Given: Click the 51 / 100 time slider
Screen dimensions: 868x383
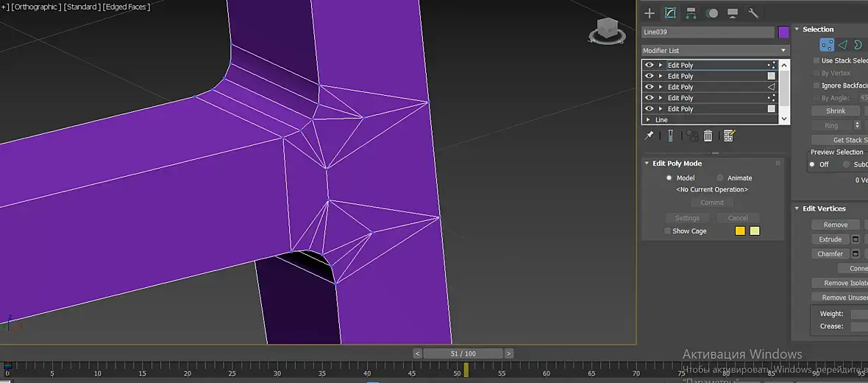Looking at the screenshot, I should [x=463, y=354].
